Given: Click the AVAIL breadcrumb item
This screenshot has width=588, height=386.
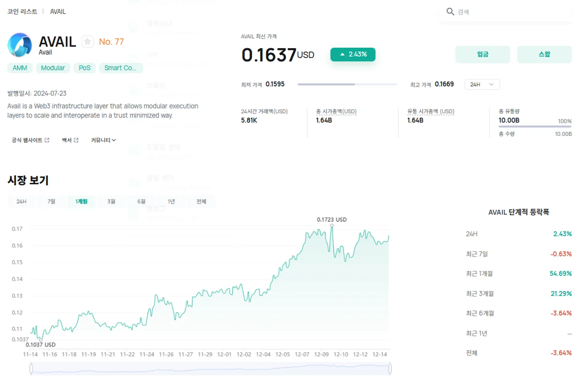Looking at the screenshot, I should 58,11.
